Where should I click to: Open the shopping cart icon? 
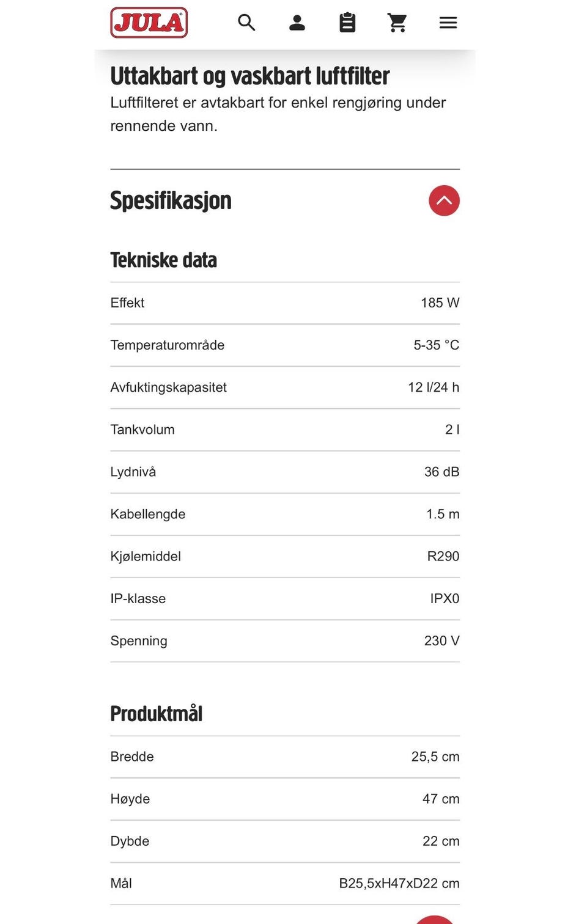pyautogui.click(x=397, y=23)
